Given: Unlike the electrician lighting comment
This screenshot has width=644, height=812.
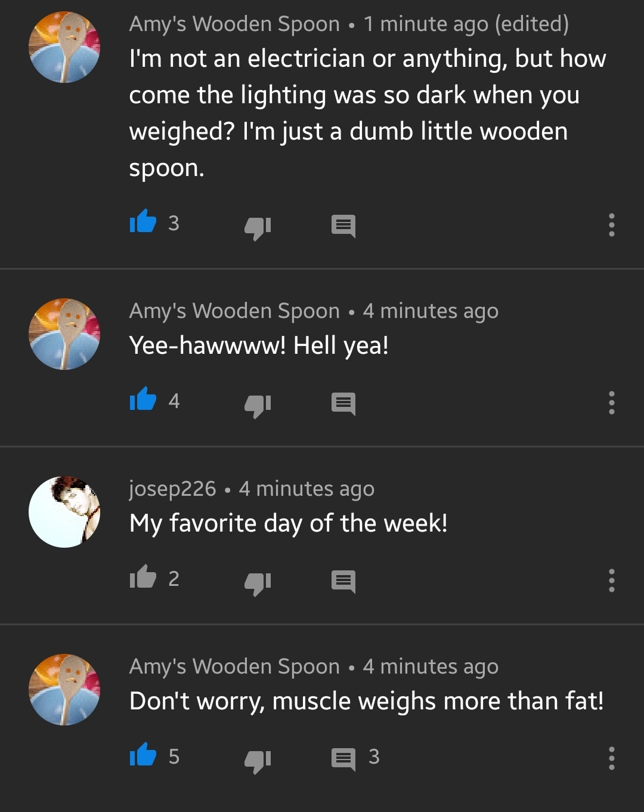Looking at the screenshot, I should point(143,222).
